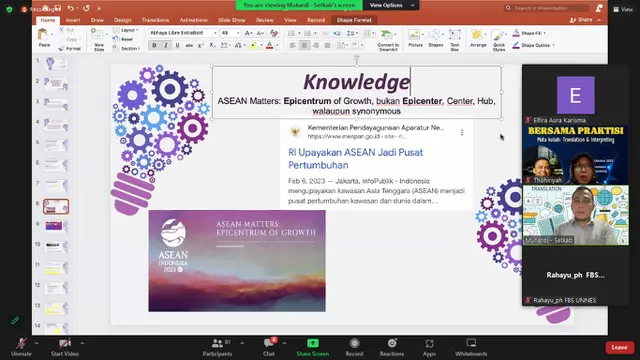Screen dimensions: 640x360
Task: Open Quick Styles gallery
Action: [498, 36]
